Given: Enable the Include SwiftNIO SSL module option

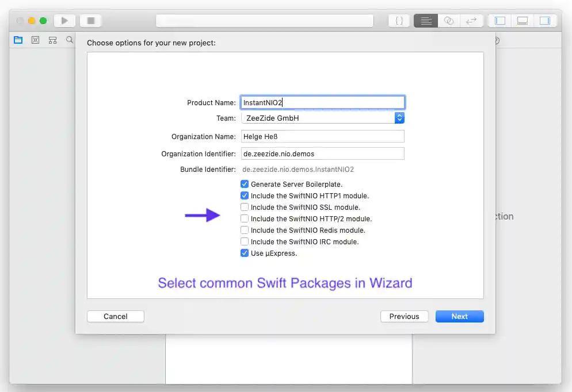Looking at the screenshot, I should tap(245, 207).
